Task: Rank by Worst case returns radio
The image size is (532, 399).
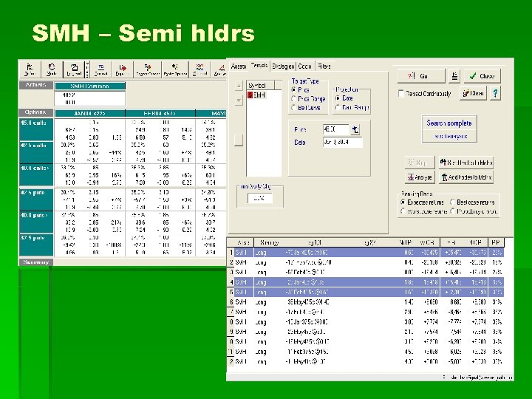Action: coord(403,211)
